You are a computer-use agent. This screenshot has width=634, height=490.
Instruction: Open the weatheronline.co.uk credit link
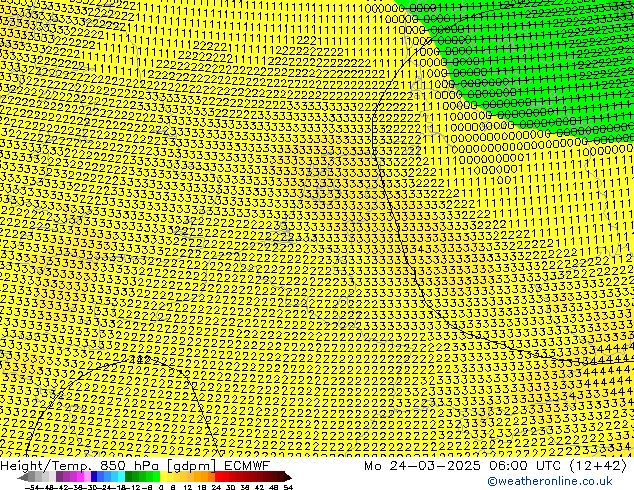click(550, 481)
